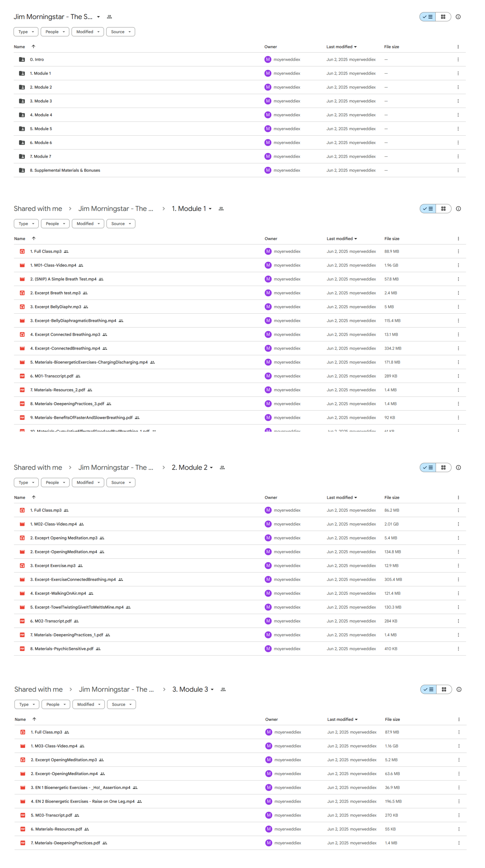Open '5. Excerpt-TowelTwistingGiveItToMeItIsMine.mp4' file

77,607
